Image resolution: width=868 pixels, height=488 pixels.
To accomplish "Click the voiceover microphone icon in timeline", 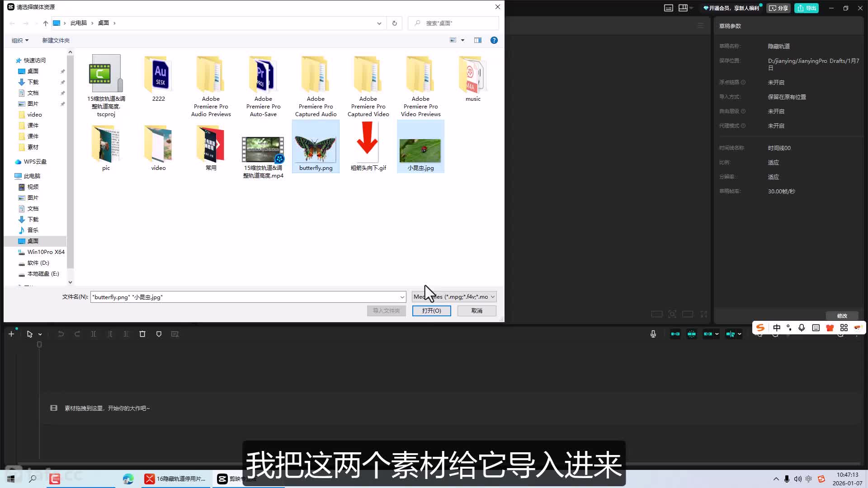I will [x=653, y=334].
